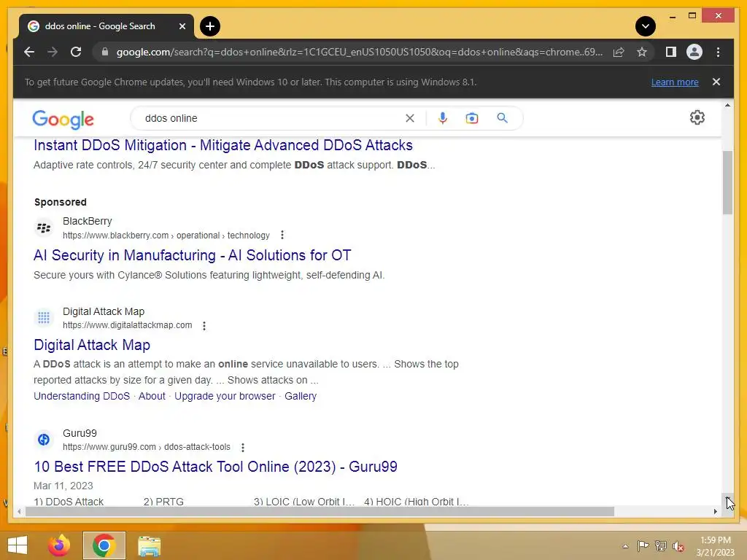Launch Firefox from the taskbar
Screen dimensions: 747x560
click(59, 545)
